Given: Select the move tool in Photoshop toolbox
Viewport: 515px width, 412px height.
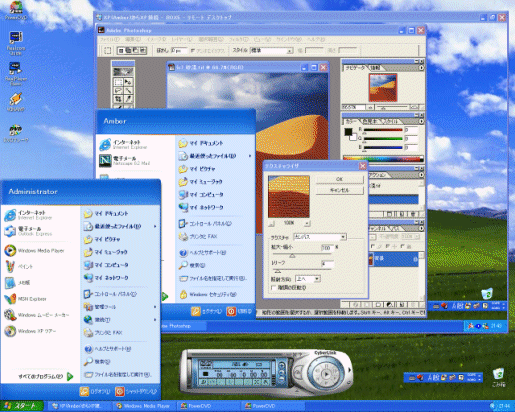Looking at the screenshot, I should (128, 82).
